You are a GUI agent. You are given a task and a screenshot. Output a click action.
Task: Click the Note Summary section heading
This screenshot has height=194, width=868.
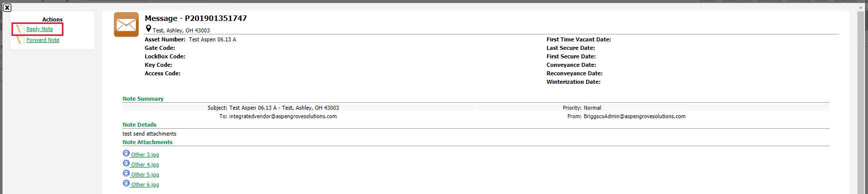143,99
